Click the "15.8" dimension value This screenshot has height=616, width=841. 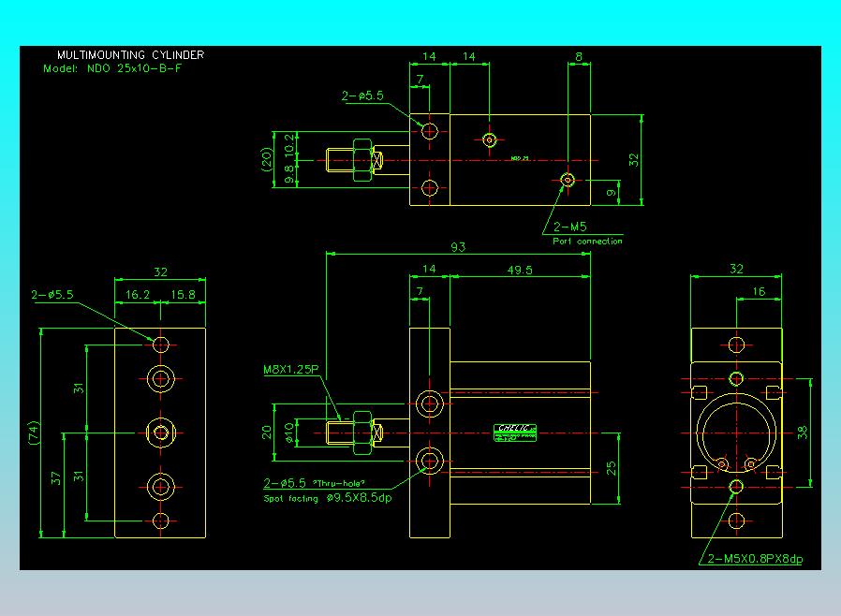click(183, 295)
